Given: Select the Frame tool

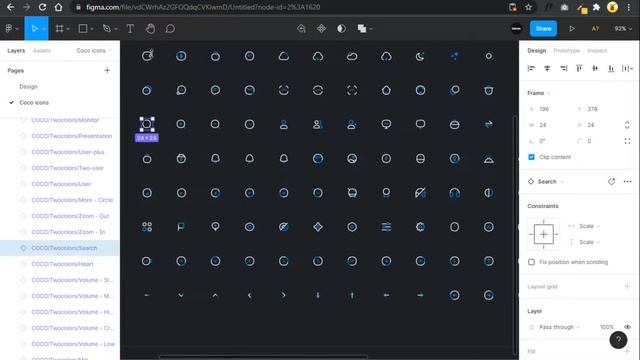Looking at the screenshot, I should [60, 29].
